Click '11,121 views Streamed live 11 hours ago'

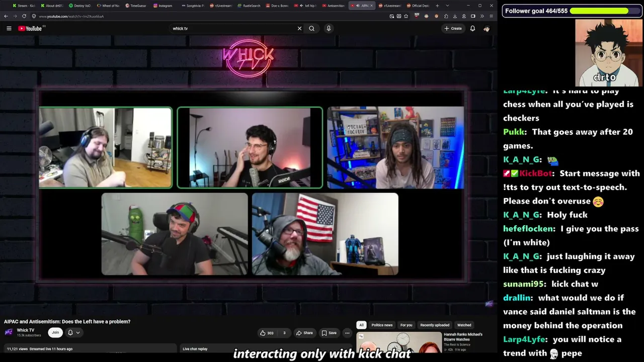(40, 349)
